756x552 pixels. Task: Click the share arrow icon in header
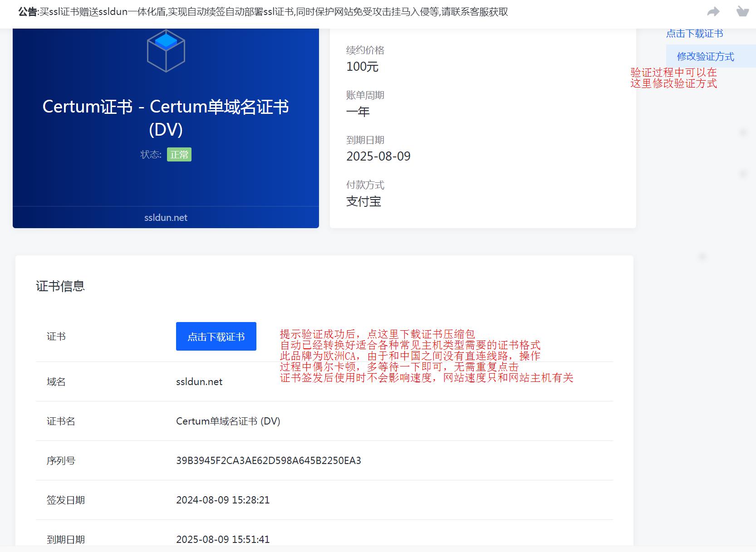[713, 11]
